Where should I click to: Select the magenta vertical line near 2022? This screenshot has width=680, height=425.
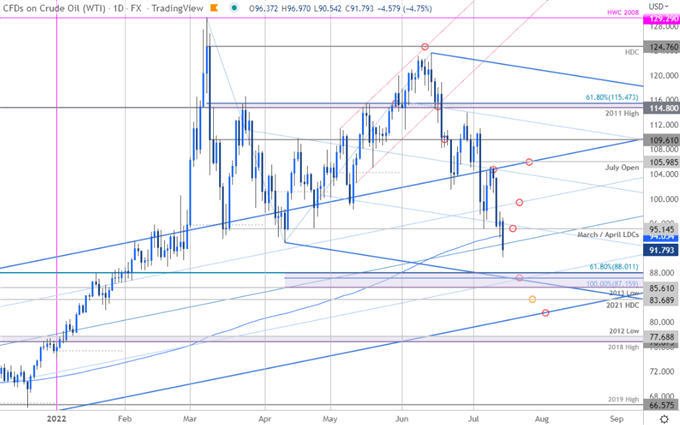pos(57,200)
